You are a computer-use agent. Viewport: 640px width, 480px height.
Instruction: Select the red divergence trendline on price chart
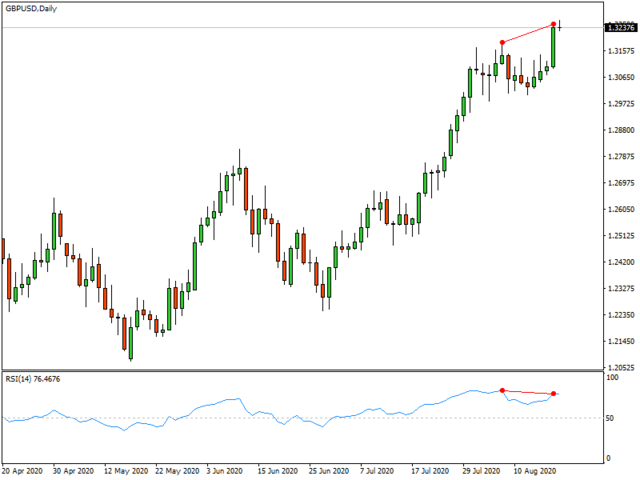tap(528, 33)
